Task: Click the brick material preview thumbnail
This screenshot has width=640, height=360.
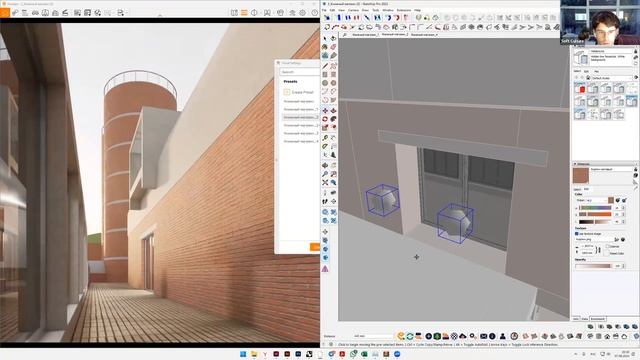Action: click(580, 176)
